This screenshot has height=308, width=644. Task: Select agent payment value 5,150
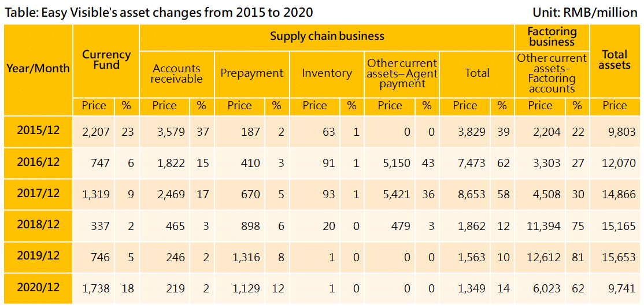[x=396, y=164]
